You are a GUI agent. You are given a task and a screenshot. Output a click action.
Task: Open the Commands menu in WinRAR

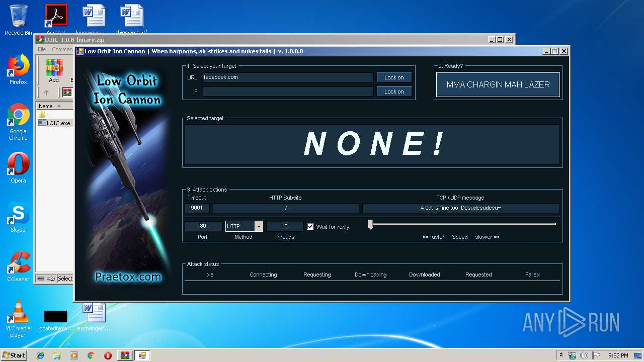pyautogui.click(x=62, y=49)
